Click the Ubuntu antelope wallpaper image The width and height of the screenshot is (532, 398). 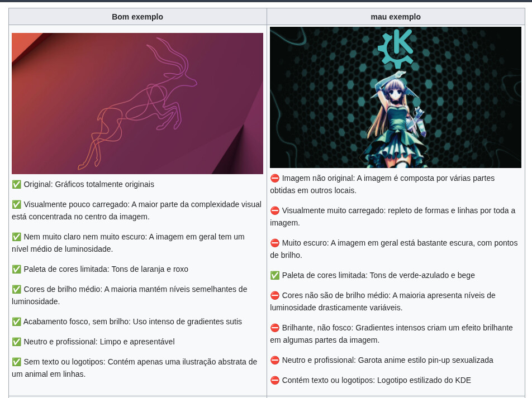(x=137, y=103)
